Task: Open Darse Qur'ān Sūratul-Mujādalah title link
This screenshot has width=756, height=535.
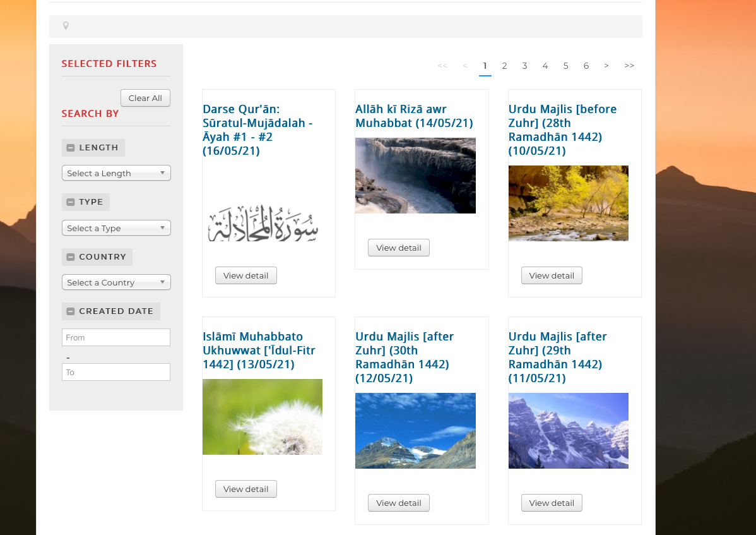Action: [x=257, y=129]
